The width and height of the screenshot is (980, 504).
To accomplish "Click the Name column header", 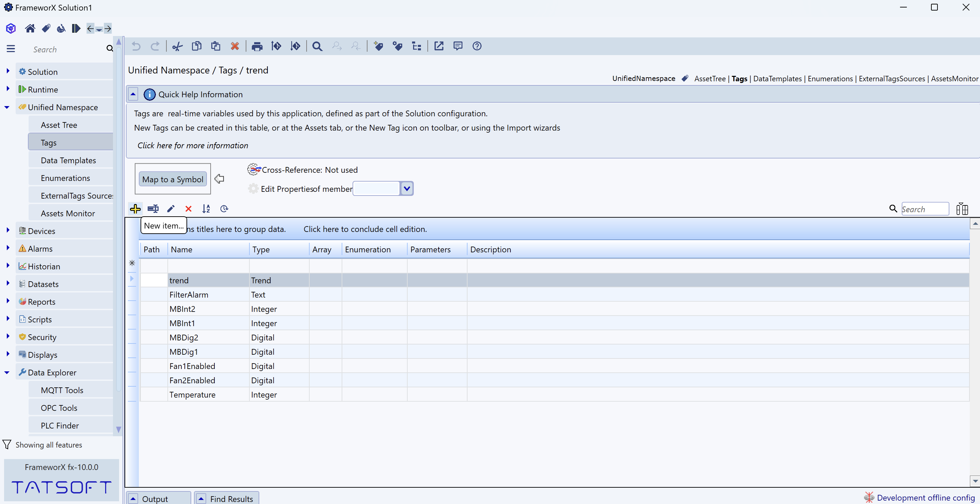I will pyautogui.click(x=208, y=249).
